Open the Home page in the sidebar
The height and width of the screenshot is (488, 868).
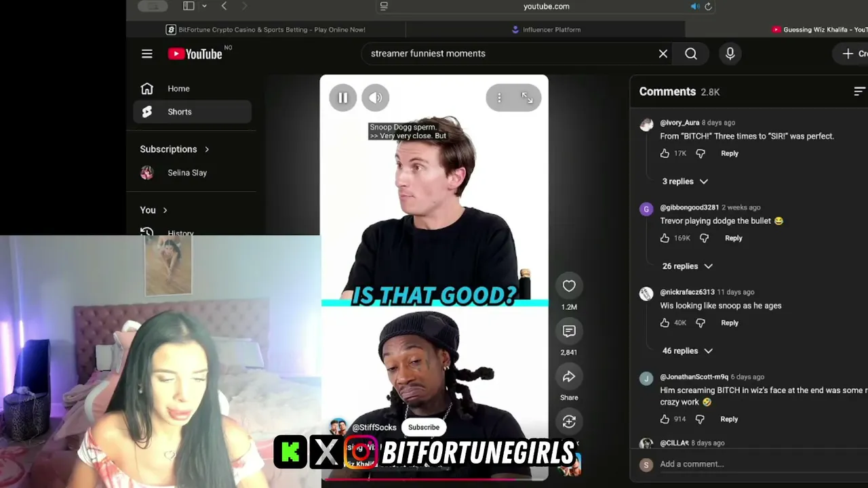coord(193,89)
